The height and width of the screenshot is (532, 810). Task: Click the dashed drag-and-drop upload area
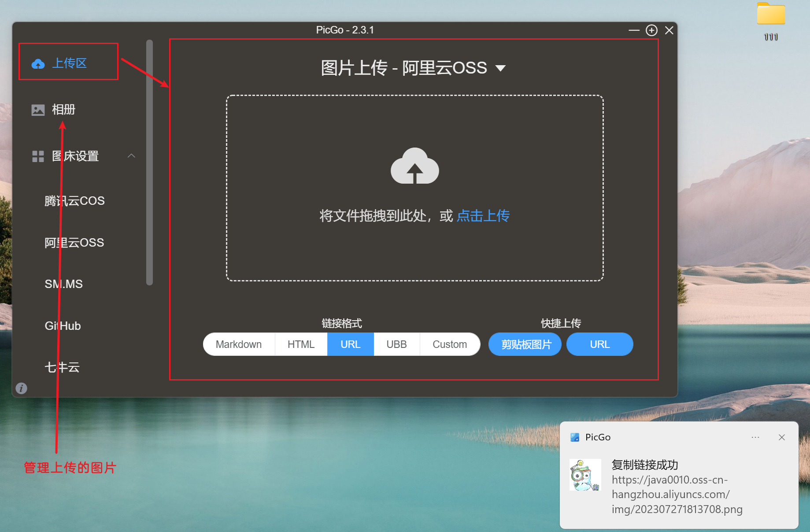tap(415, 188)
